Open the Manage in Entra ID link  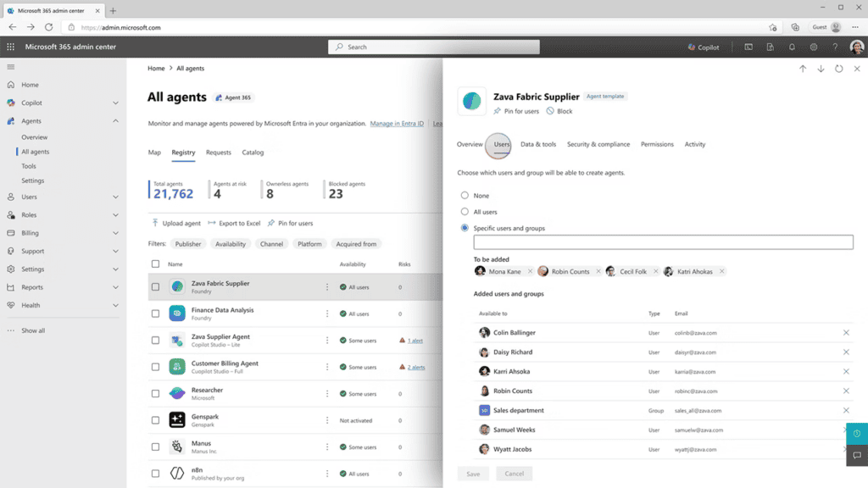point(397,124)
